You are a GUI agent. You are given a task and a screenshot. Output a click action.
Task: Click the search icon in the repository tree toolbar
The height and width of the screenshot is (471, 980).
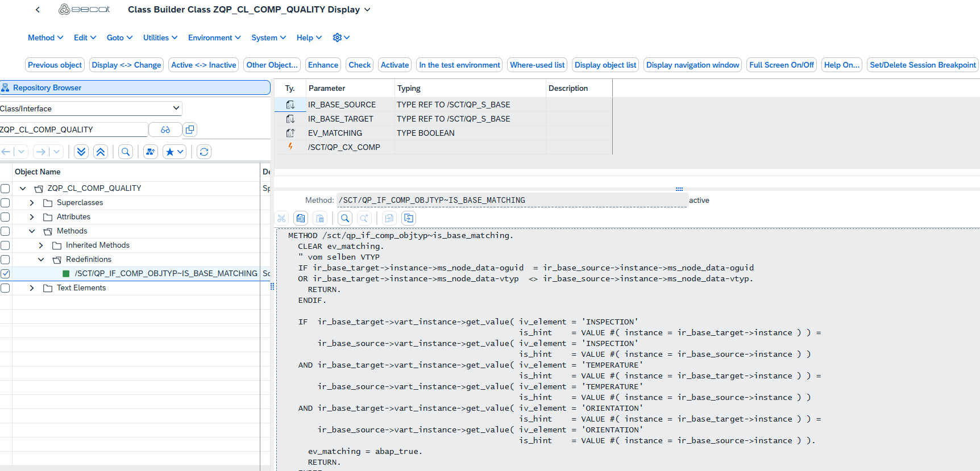(x=126, y=152)
